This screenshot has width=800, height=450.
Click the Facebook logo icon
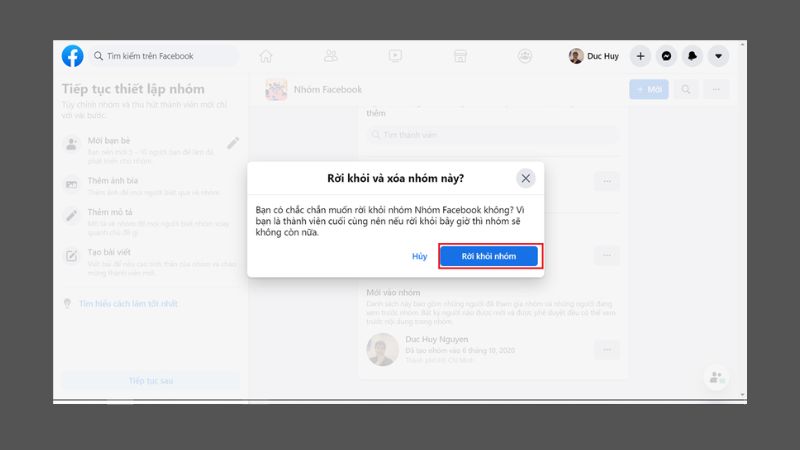point(72,56)
